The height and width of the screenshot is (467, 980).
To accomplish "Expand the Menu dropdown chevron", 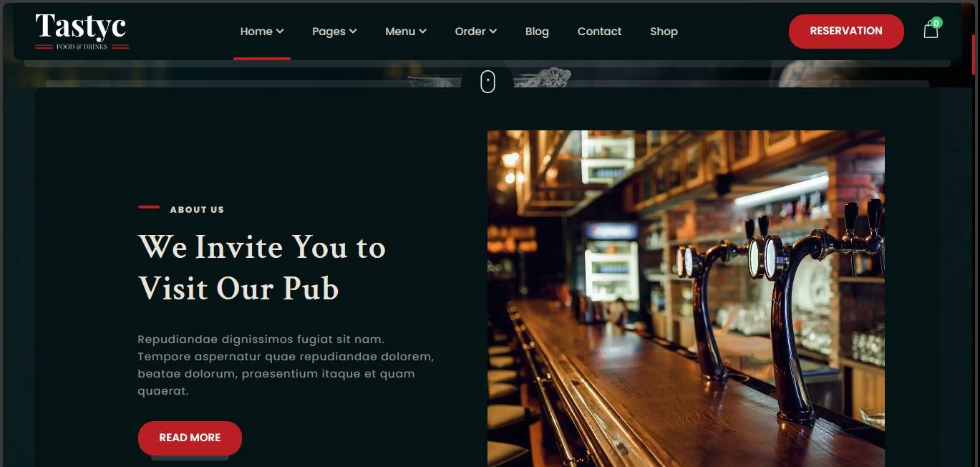I will [422, 32].
